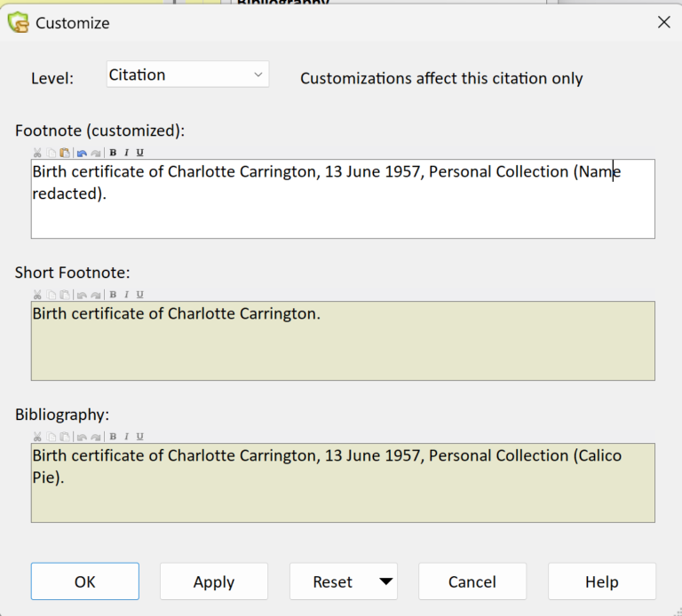Click Cut icon in Bibliography toolbar
The height and width of the screenshot is (616, 682).
click(37, 437)
